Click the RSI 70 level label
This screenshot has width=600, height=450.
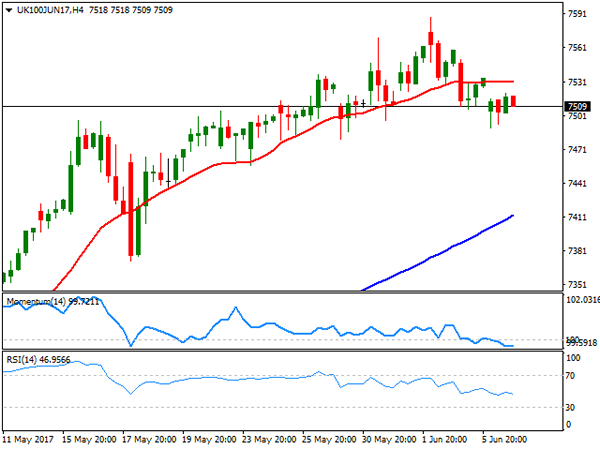tap(571, 376)
